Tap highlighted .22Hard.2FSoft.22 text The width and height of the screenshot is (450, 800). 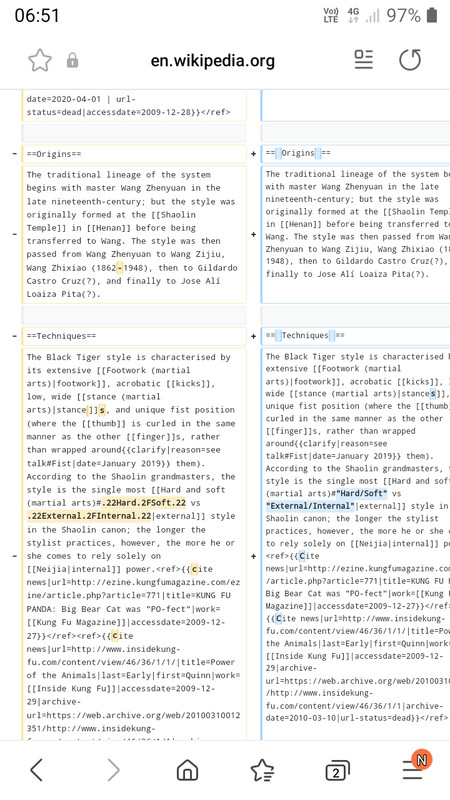(x=143, y=503)
